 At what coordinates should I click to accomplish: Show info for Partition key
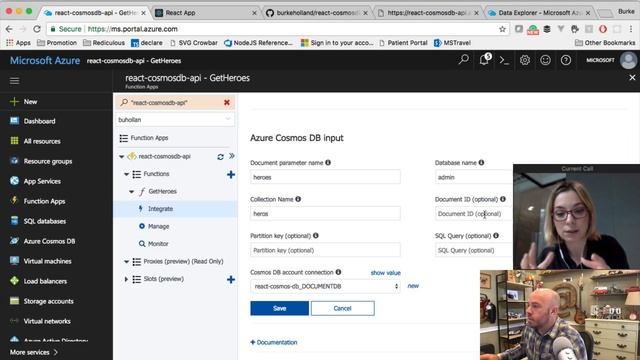tap(316, 236)
